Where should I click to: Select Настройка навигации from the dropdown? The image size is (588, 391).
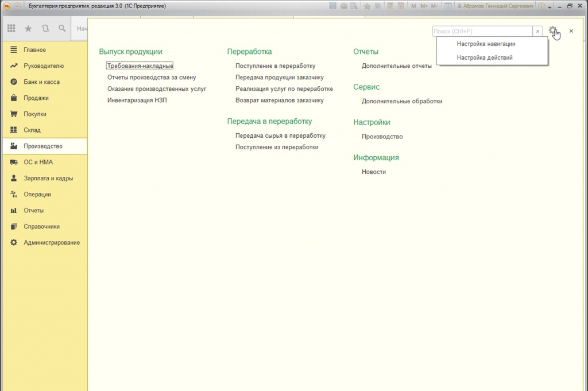(x=486, y=44)
